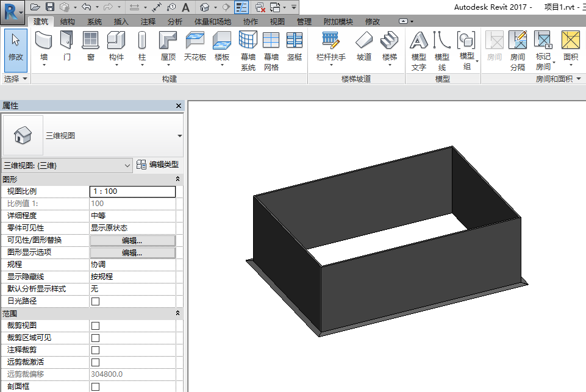
Task: Click the Switch Windows icon
Action: 275,7
